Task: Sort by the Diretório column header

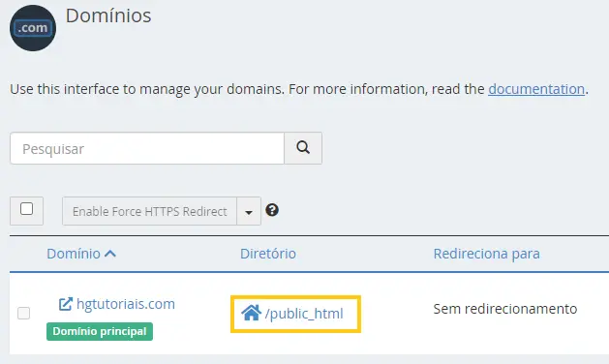Action: 268,254
